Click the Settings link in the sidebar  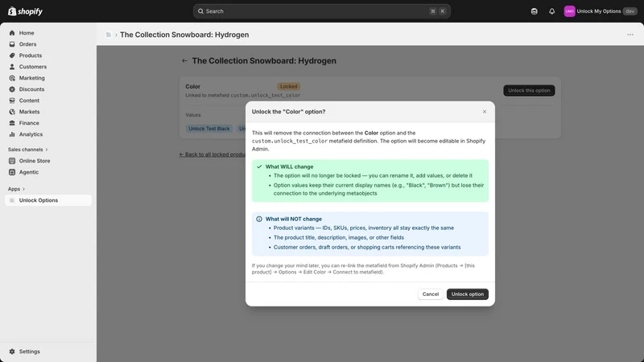click(30, 352)
